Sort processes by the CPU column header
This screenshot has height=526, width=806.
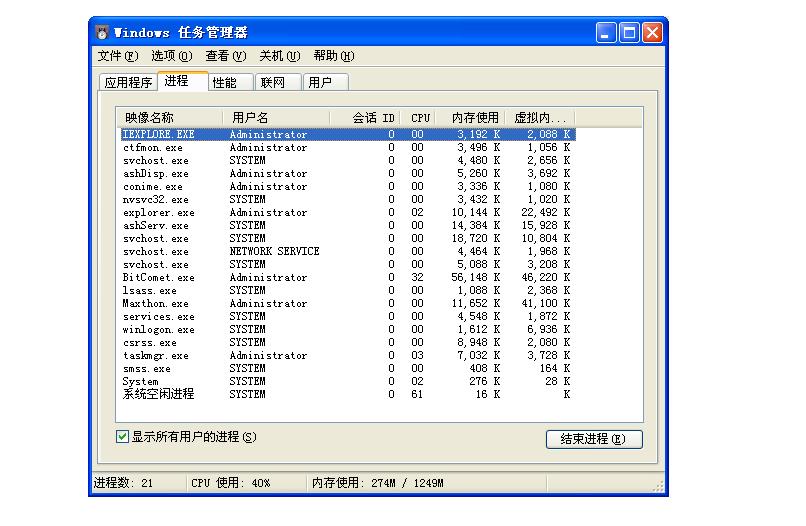tap(418, 118)
